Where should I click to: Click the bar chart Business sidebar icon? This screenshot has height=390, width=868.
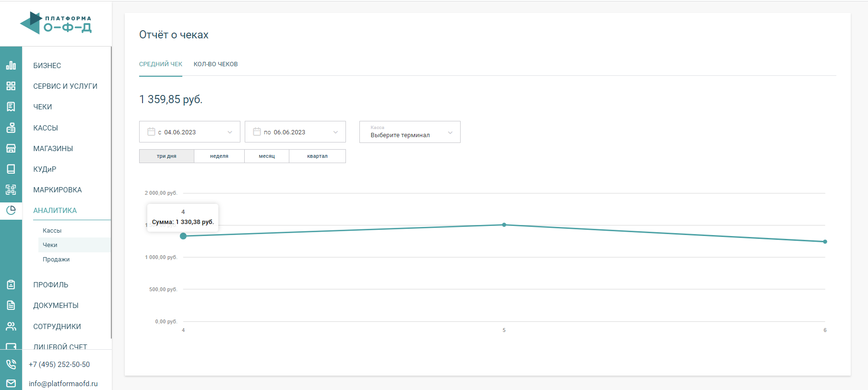(x=11, y=65)
